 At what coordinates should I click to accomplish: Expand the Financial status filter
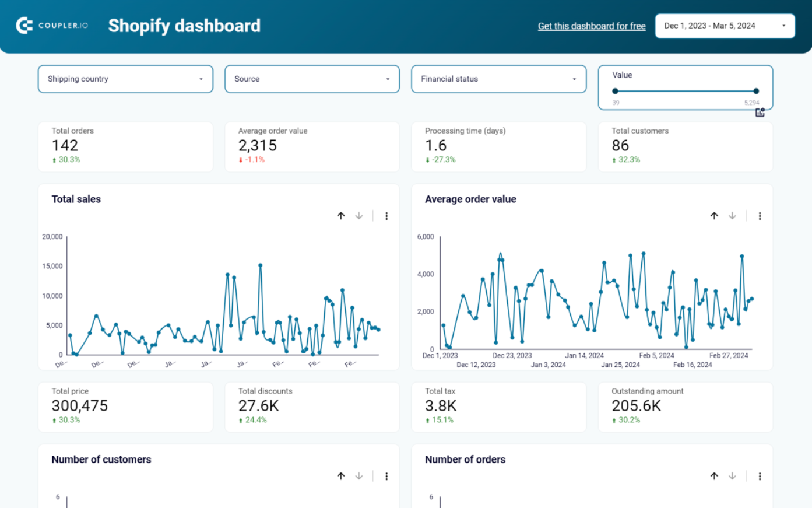(x=499, y=79)
